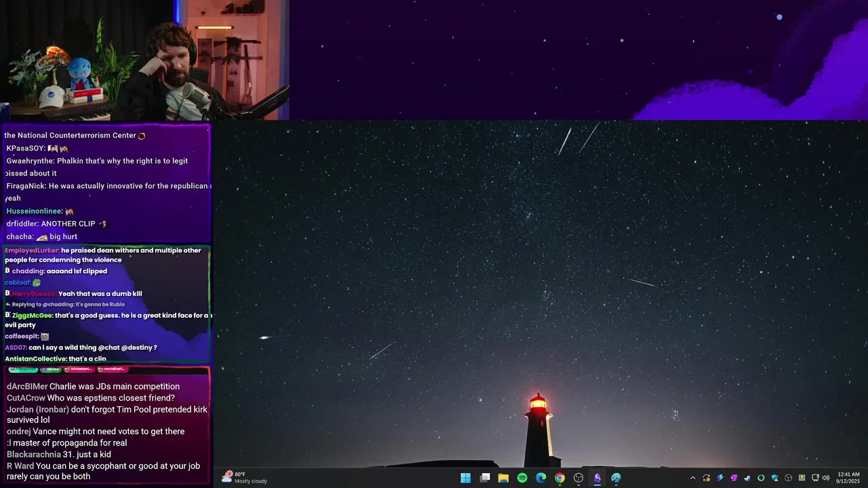This screenshot has height=488, width=868.
Task: Open Windows Security shield tray icon
Action: [x=775, y=478]
